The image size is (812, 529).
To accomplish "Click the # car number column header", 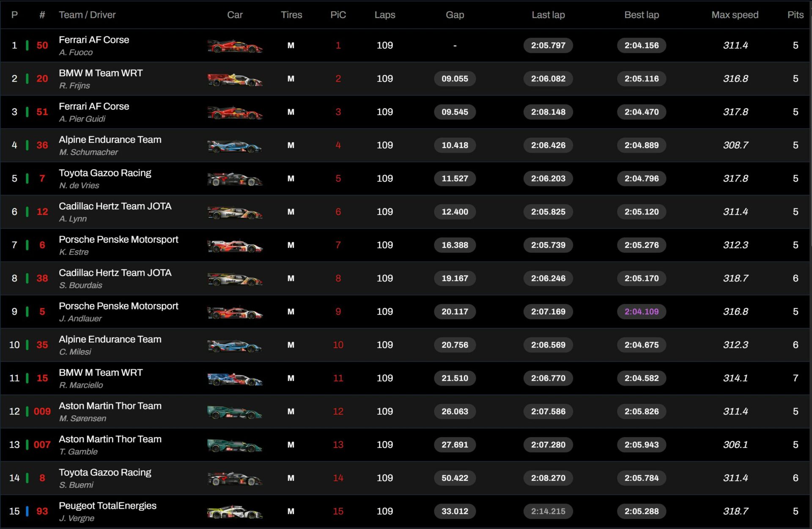I will tap(42, 15).
